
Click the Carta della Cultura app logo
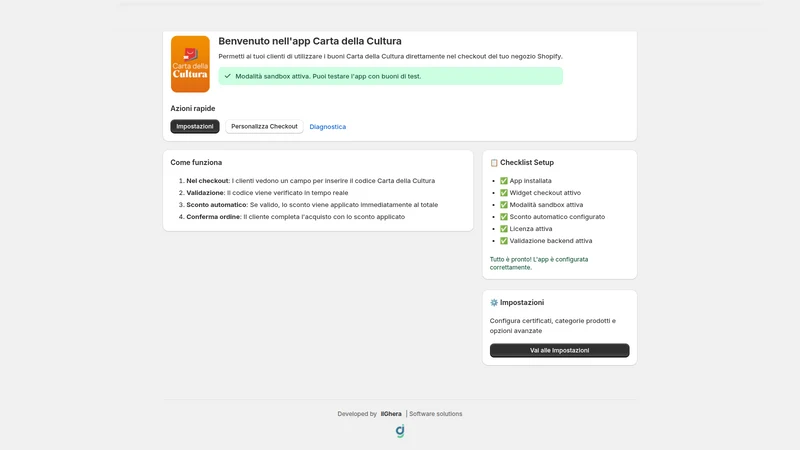[x=190, y=64]
